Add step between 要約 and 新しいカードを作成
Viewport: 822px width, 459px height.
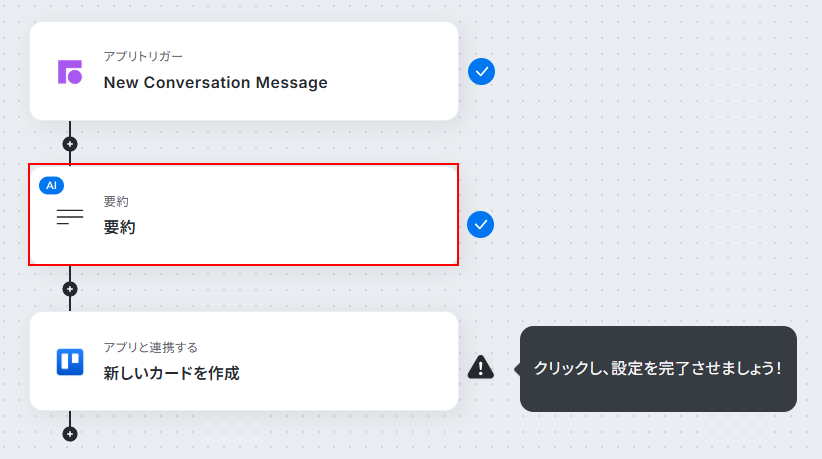[x=70, y=289]
